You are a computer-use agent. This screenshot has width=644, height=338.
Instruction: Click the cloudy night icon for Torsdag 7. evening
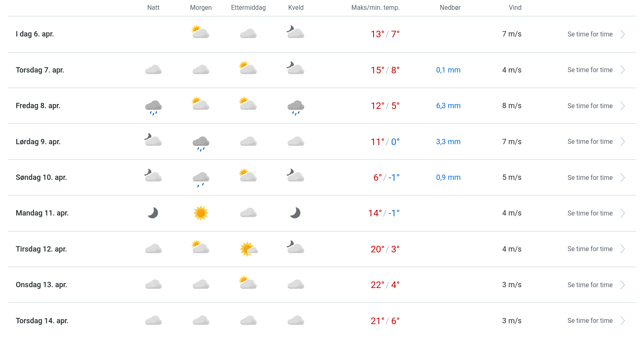(x=295, y=68)
